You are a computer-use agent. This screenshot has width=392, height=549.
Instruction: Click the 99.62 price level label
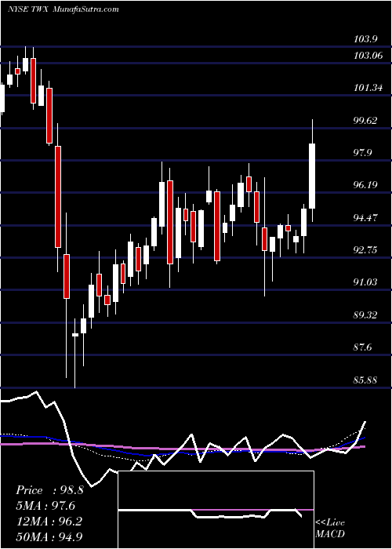point(365,121)
